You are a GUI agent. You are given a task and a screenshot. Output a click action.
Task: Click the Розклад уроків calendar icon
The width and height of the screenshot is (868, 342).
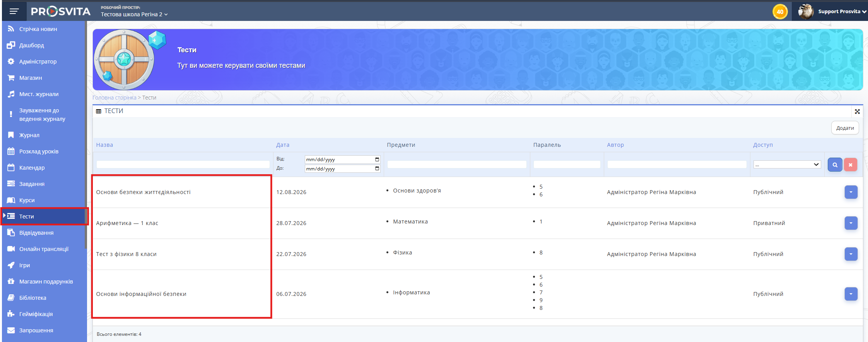pos(11,151)
